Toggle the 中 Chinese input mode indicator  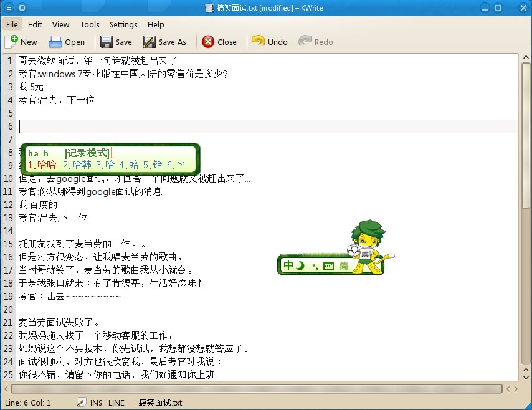tap(288, 265)
